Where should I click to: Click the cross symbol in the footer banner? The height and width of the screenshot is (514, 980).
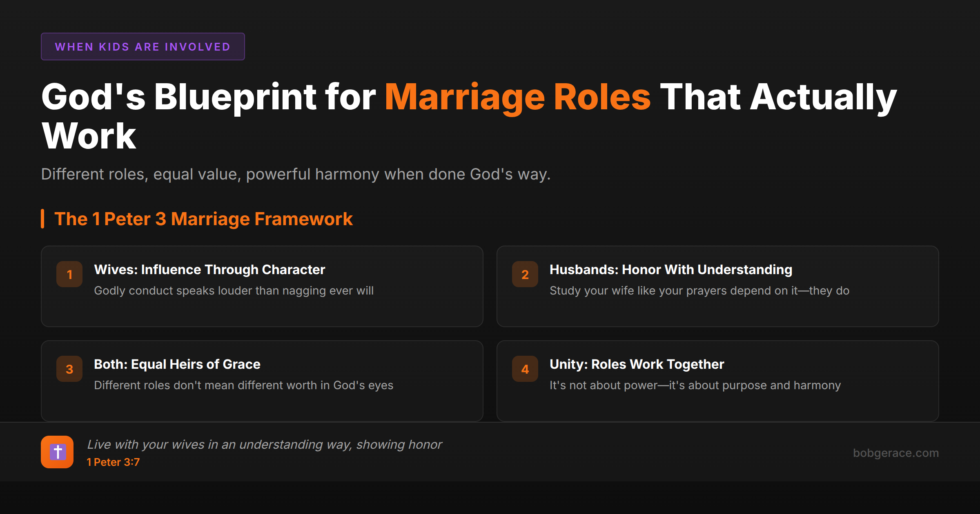(57, 451)
